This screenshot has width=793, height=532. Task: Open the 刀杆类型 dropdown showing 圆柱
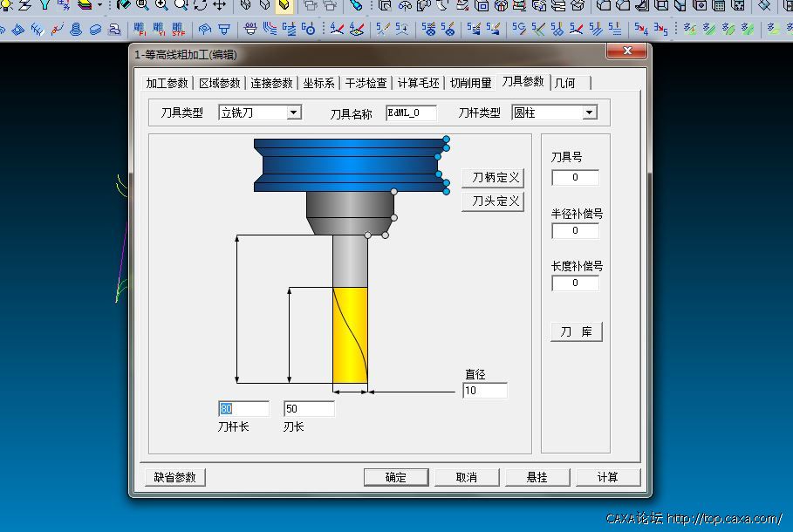590,113
